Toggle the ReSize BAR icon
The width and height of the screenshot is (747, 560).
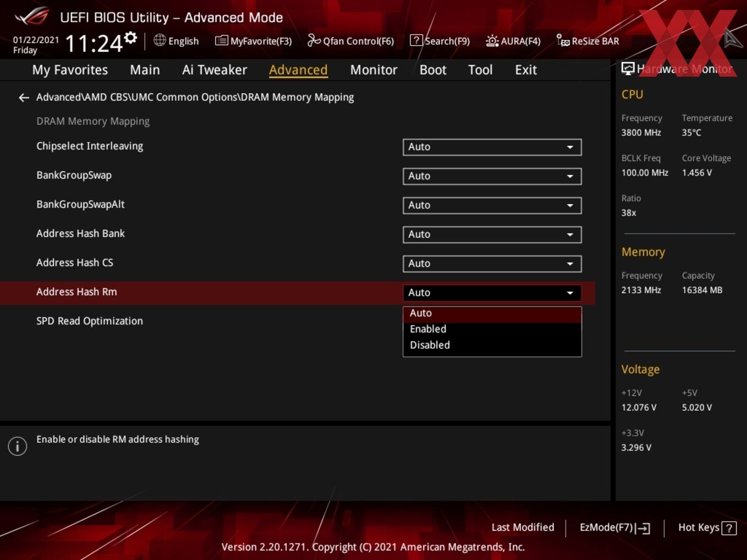click(563, 41)
